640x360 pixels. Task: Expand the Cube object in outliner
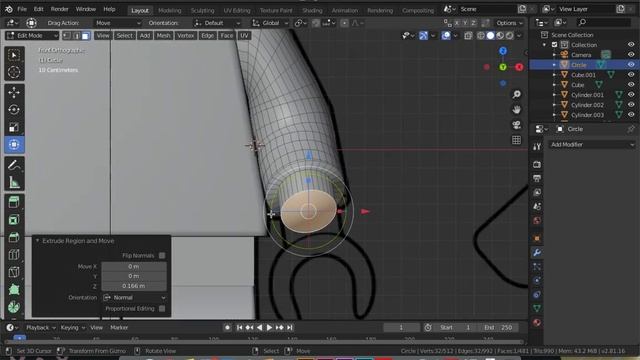pos(554,85)
